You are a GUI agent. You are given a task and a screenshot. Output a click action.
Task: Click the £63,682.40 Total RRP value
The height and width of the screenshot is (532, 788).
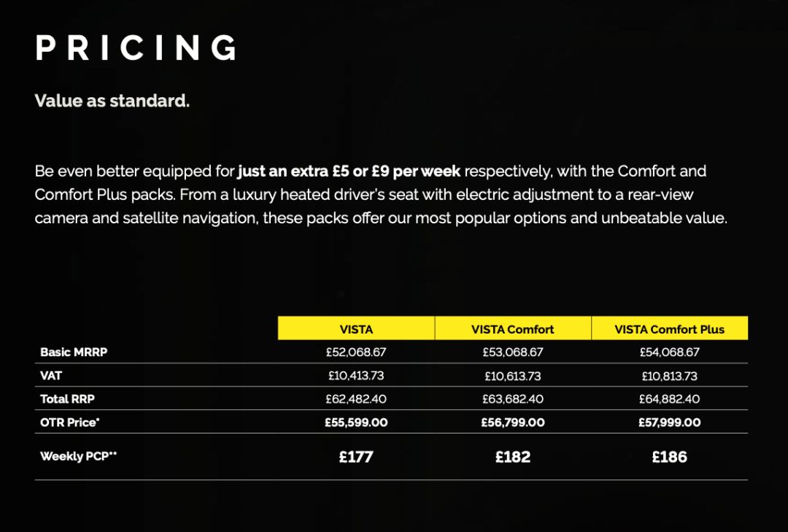(x=513, y=399)
